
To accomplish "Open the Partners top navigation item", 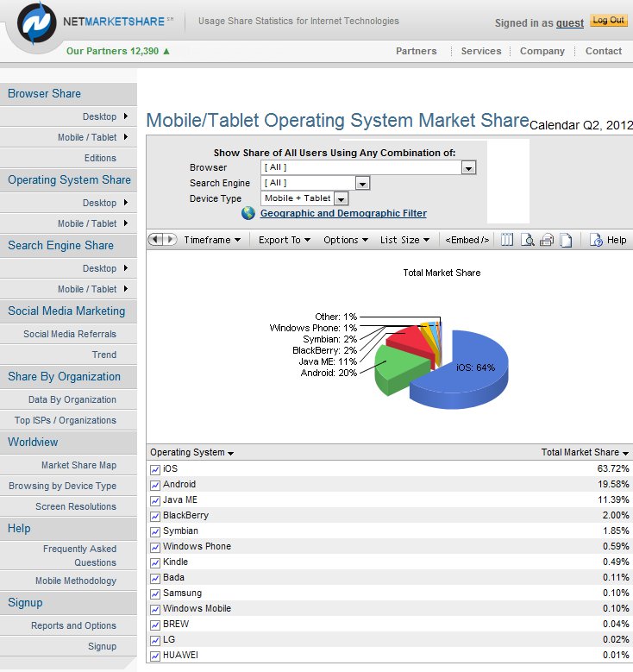I will coord(417,51).
